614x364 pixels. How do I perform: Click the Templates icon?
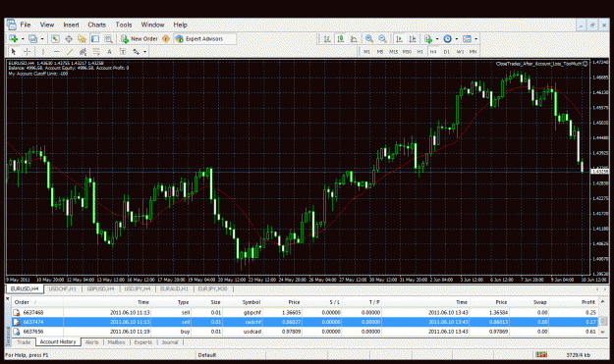(x=467, y=38)
